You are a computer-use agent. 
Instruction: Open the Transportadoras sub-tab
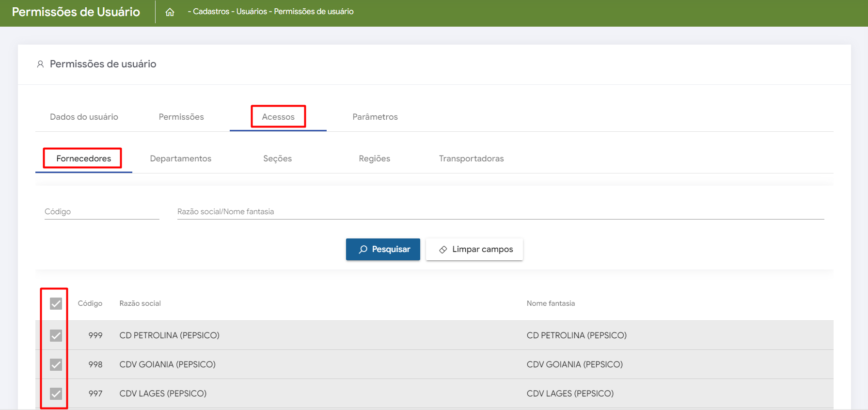click(471, 158)
